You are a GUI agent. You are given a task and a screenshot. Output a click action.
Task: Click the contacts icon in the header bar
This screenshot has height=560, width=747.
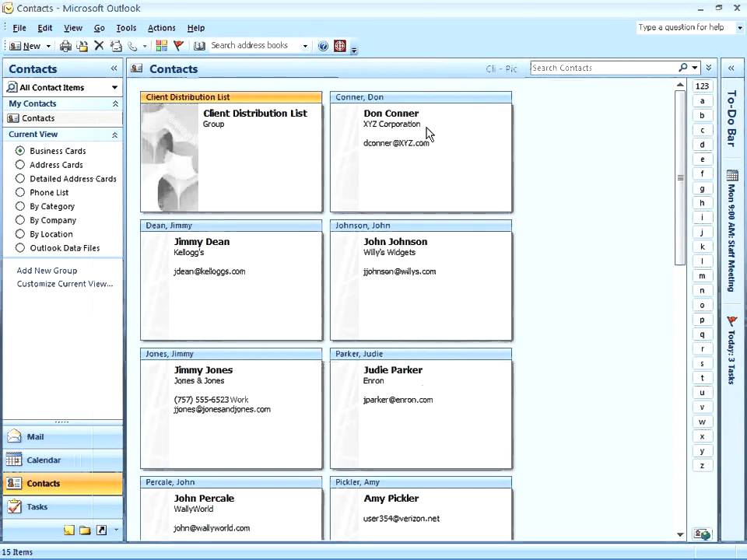click(x=137, y=68)
